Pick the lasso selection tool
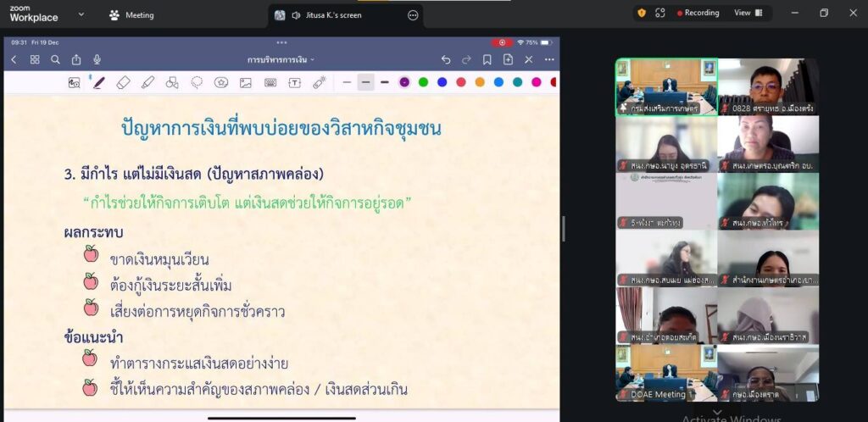Screen dimensions: 868x422 [x=197, y=82]
